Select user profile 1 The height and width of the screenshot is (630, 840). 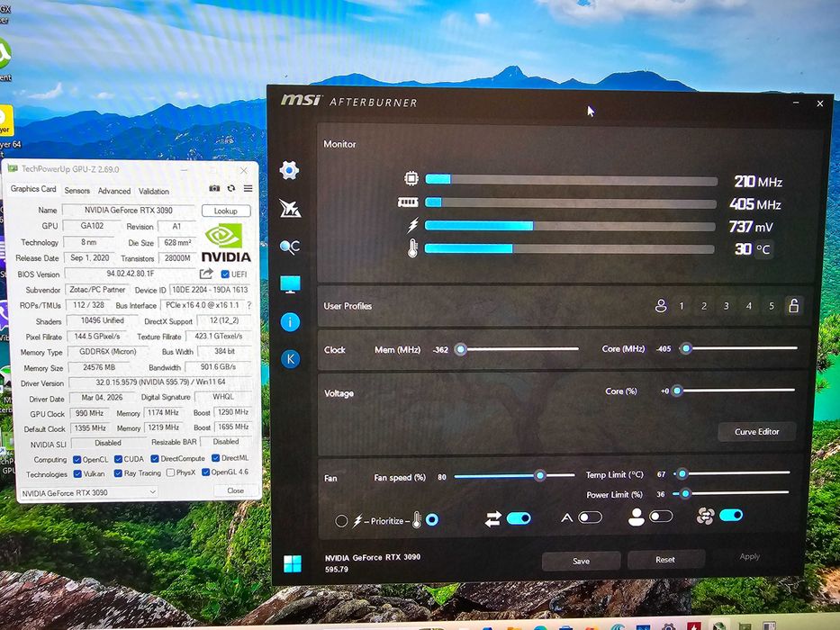point(682,306)
